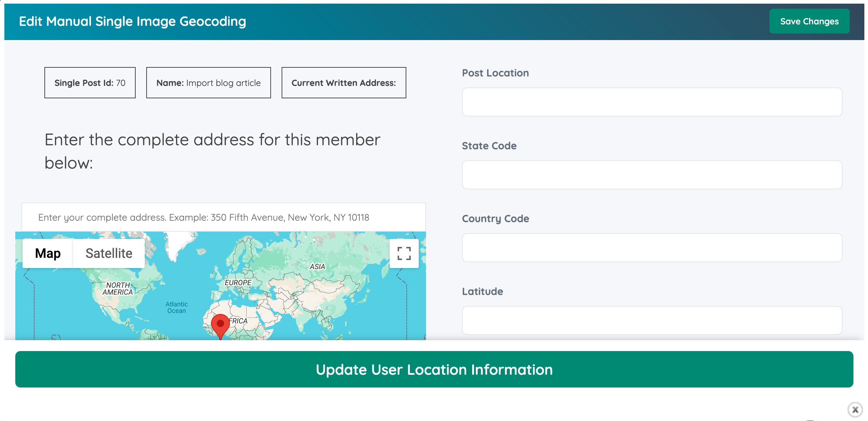The width and height of the screenshot is (868, 421).
Task: Click into the State Code field
Action: (x=652, y=175)
